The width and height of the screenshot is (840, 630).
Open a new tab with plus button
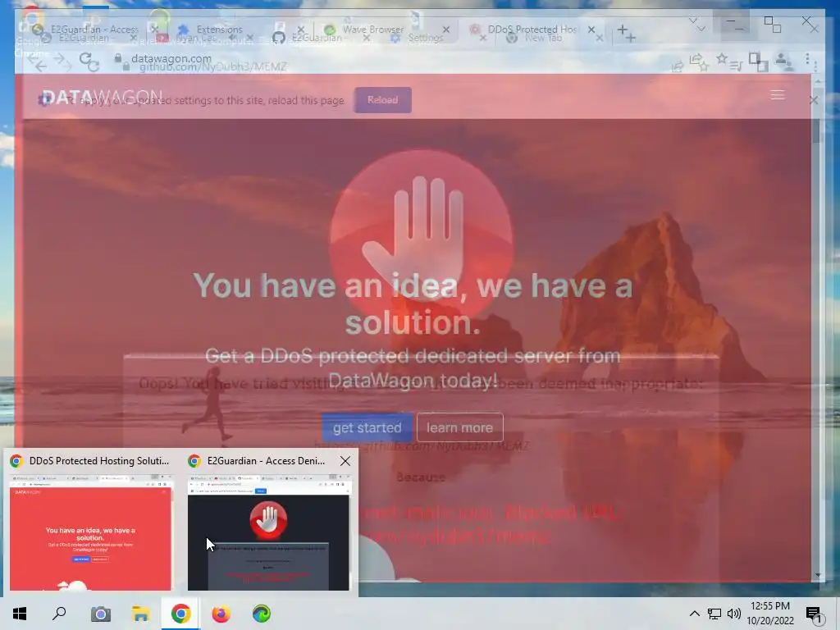(623, 30)
